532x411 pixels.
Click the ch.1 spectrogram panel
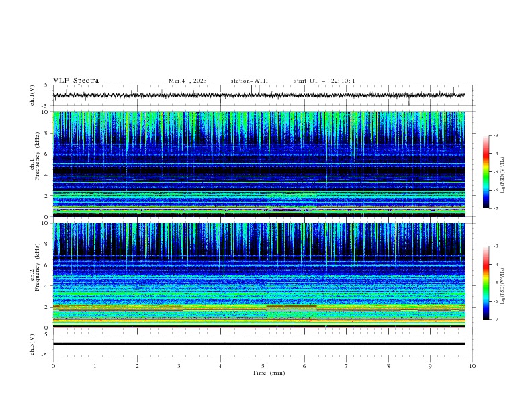259,164
